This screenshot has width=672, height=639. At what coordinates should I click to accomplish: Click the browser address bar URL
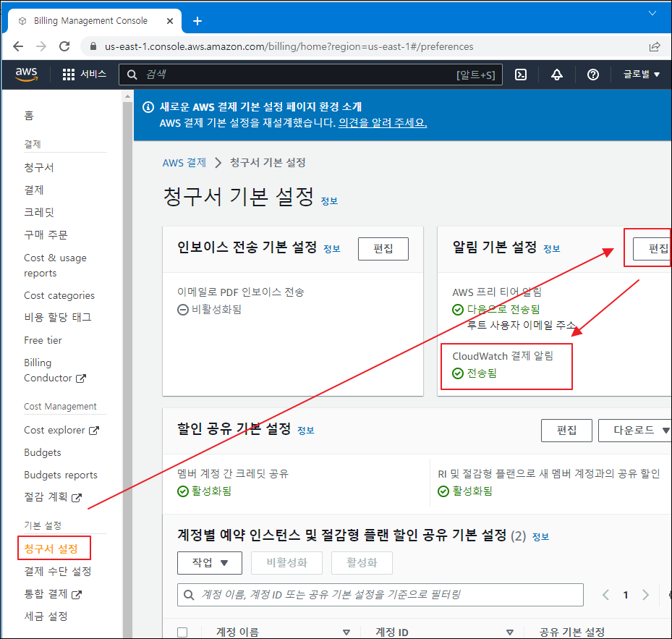pos(289,46)
